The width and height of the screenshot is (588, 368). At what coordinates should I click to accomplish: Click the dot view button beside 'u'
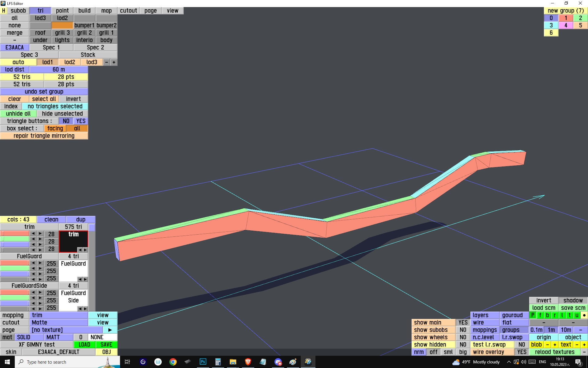[x=584, y=315]
